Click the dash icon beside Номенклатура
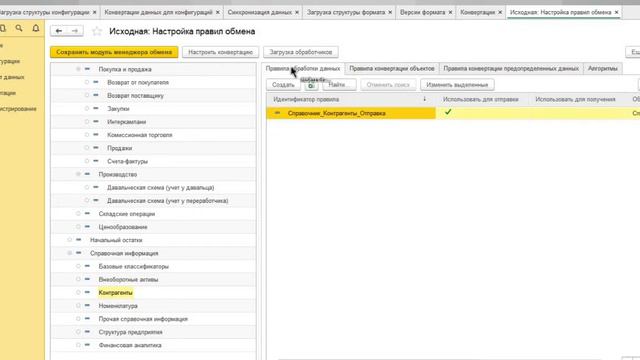The width and height of the screenshot is (640, 360). pyautogui.click(x=87, y=306)
